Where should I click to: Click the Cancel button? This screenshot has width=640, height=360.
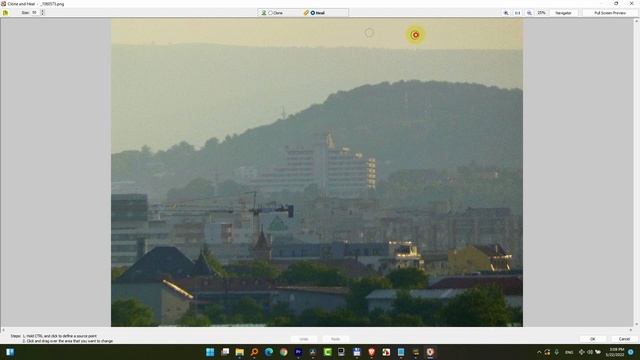(624, 339)
